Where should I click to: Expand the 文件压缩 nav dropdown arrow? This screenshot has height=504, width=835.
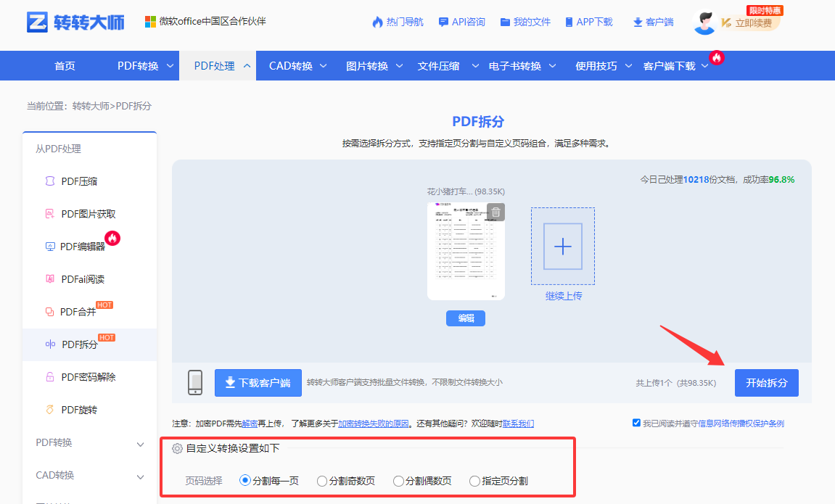(x=476, y=66)
